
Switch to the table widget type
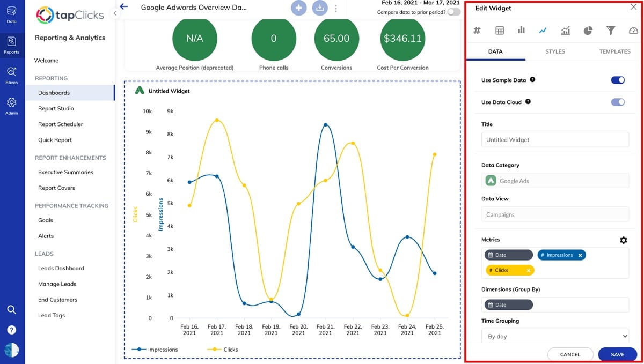click(499, 31)
